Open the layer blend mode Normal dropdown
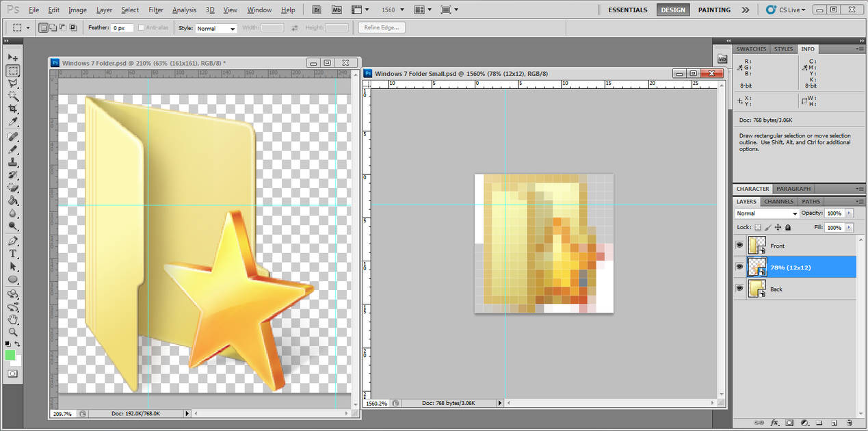 pyautogui.click(x=767, y=213)
